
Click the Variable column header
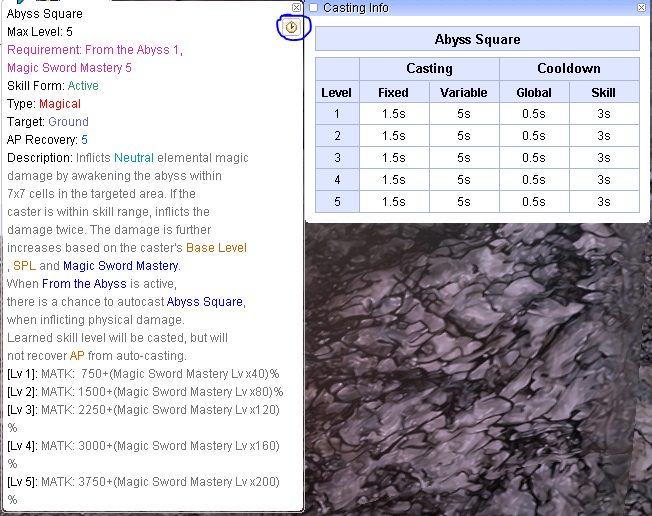click(x=463, y=93)
